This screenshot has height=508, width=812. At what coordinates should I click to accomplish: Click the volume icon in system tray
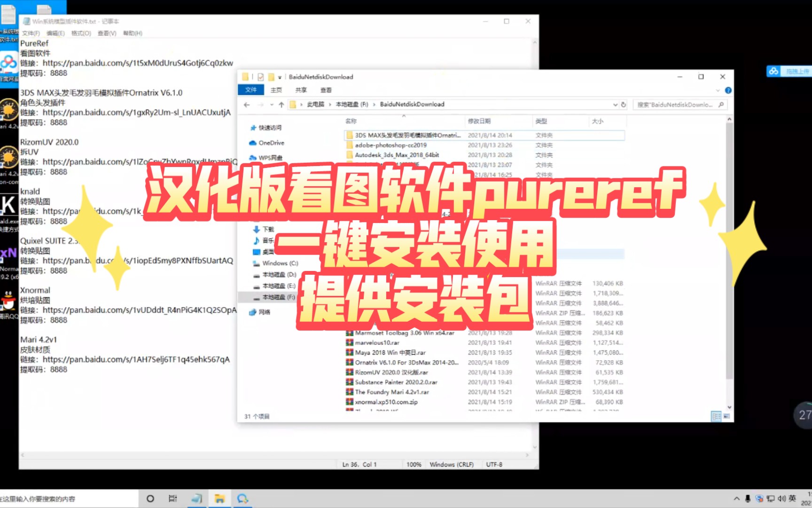tap(781, 499)
